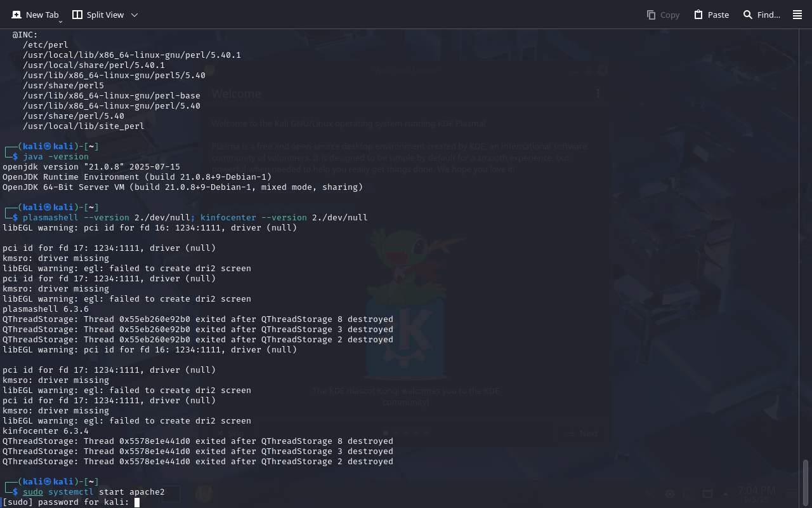812x508 pixels.
Task: Click the '@INC:' line
Action: tap(25, 35)
